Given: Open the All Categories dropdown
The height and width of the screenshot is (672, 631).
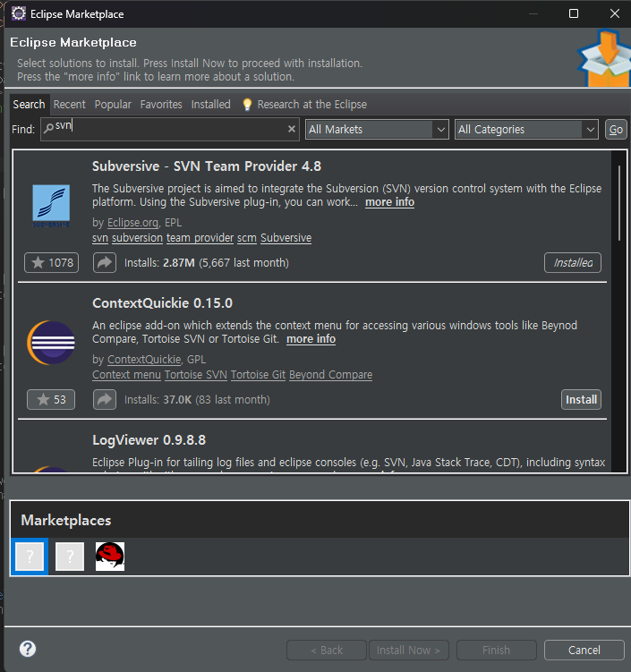Looking at the screenshot, I should tap(526, 130).
